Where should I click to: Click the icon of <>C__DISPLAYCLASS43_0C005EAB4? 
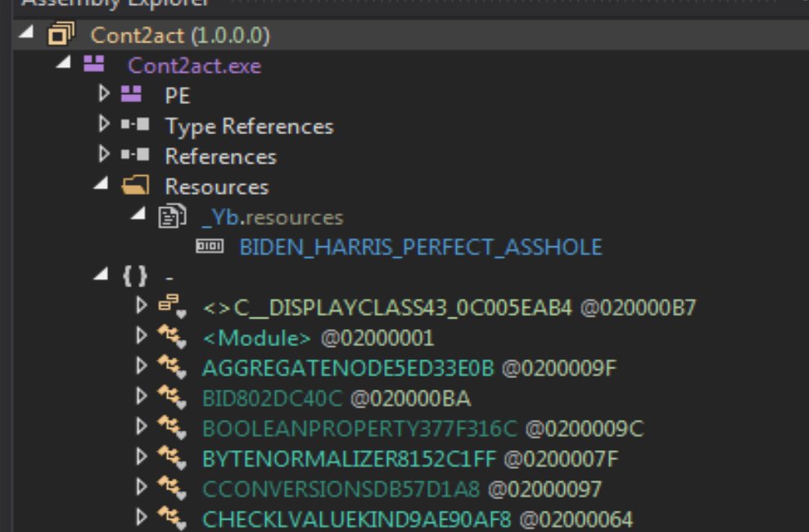[172, 307]
